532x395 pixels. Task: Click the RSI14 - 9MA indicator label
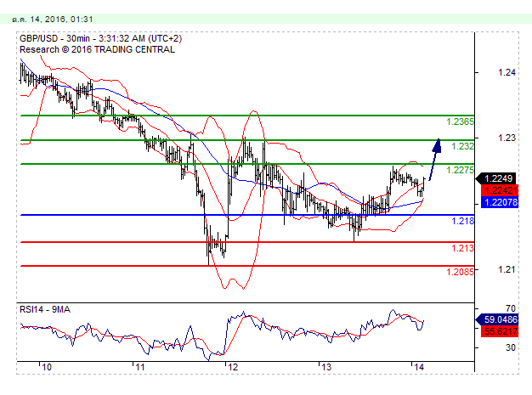pos(45,309)
